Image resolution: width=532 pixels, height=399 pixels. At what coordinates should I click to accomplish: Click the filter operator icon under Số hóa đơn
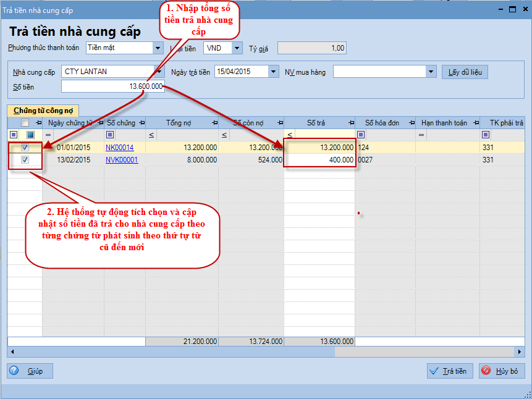pos(361,135)
